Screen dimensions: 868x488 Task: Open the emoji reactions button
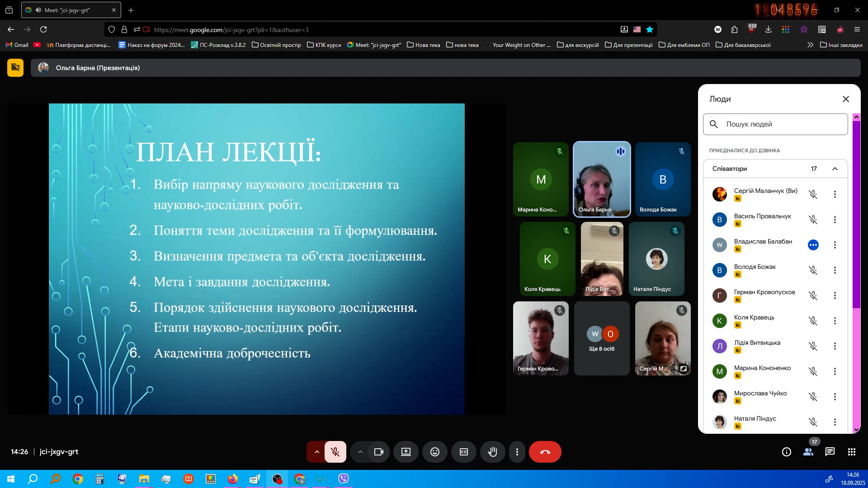pos(434,452)
